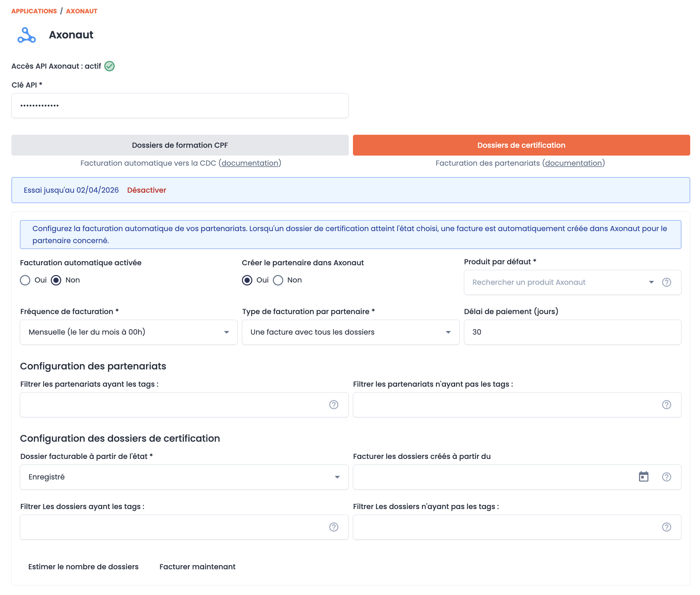
Task: Click help icon in Produit par défaut field
Action: click(x=666, y=282)
